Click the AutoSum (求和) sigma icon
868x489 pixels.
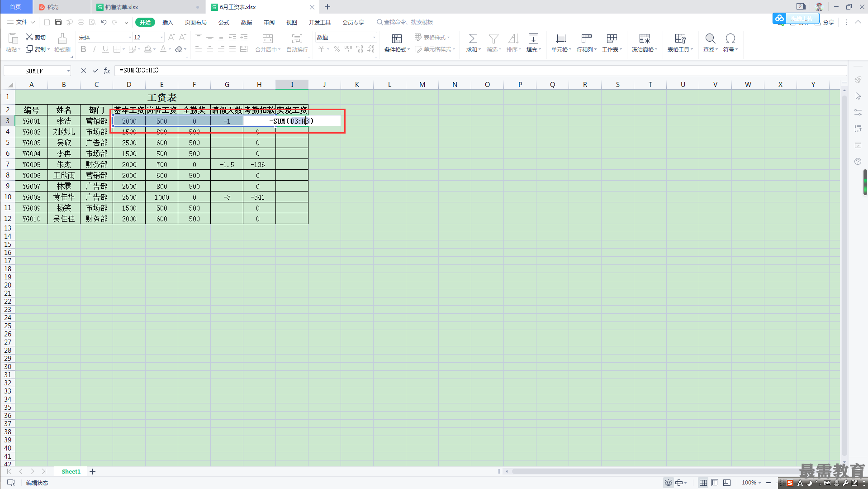pos(473,38)
